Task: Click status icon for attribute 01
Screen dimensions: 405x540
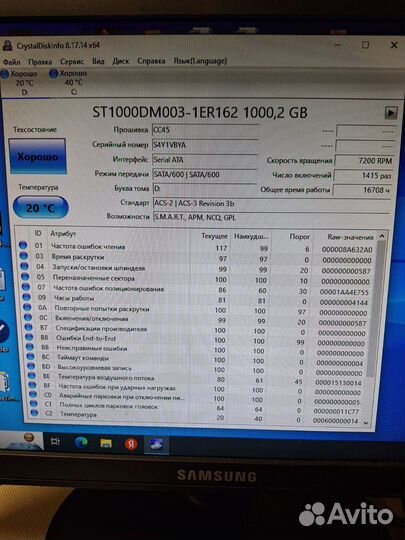Action: pyautogui.click(x=23, y=245)
